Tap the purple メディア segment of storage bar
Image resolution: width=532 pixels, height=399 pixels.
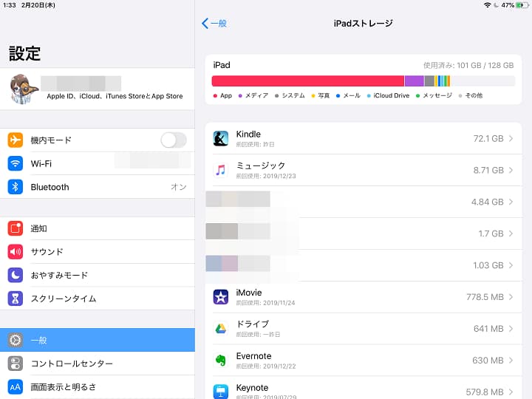point(415,81)
